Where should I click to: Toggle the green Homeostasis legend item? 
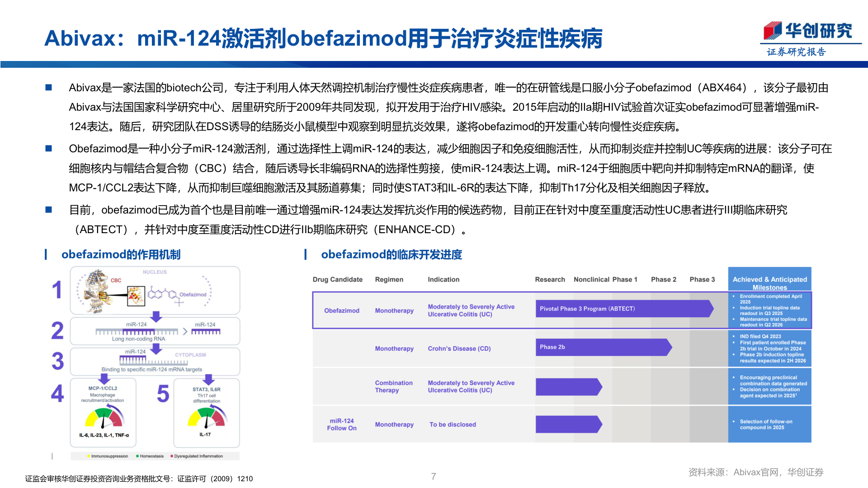(x=151, y=456)
